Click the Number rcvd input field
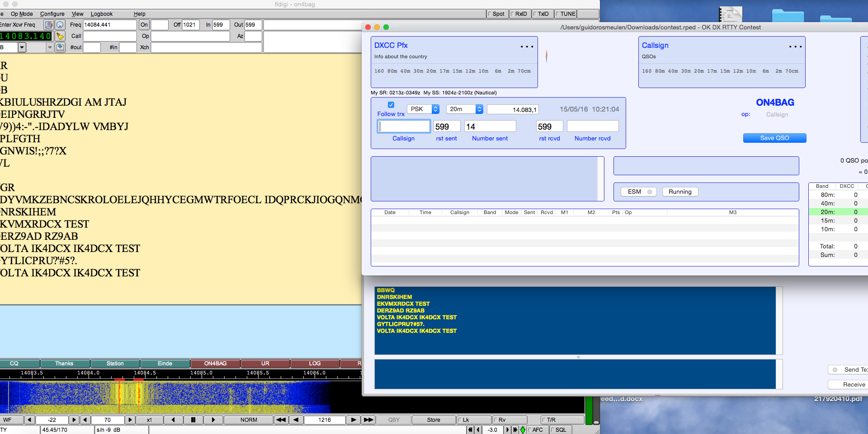 coord(593,126)
